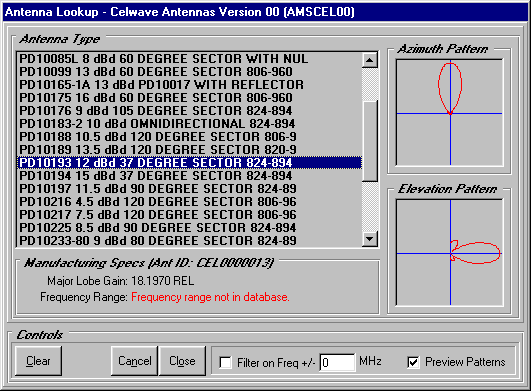
Task: Select PD10216 4.5 dBd 120 degree sector
Action: [189, 201]
